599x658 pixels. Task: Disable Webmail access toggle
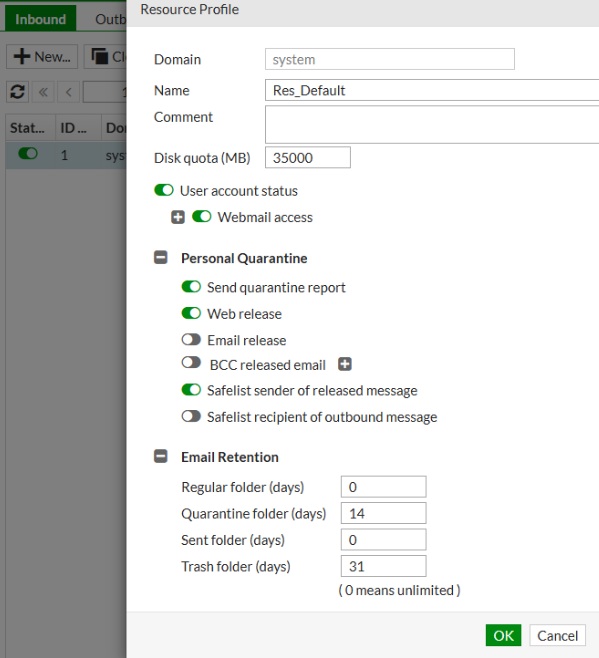click(201, 217)
